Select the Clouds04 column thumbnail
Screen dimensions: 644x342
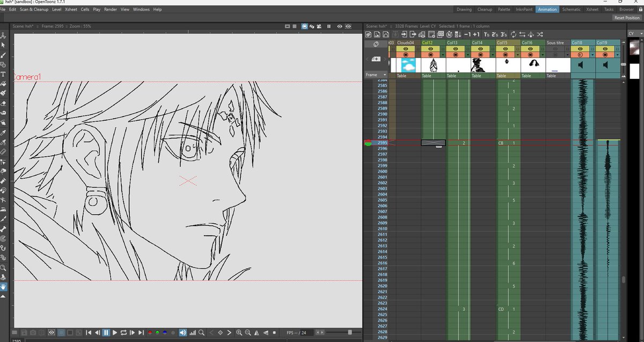(409, 65)
